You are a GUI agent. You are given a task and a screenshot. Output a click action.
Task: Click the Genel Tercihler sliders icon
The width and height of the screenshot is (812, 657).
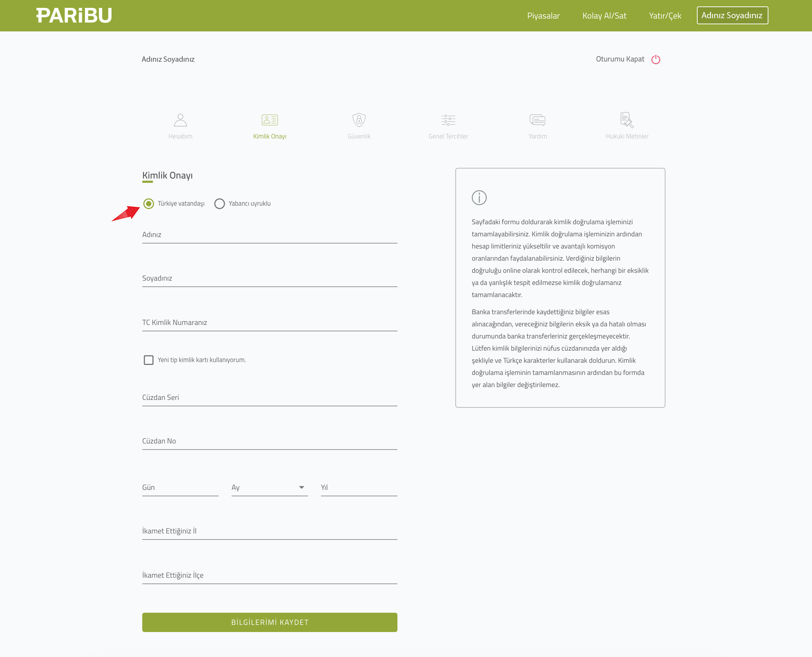tap(448, 120)
